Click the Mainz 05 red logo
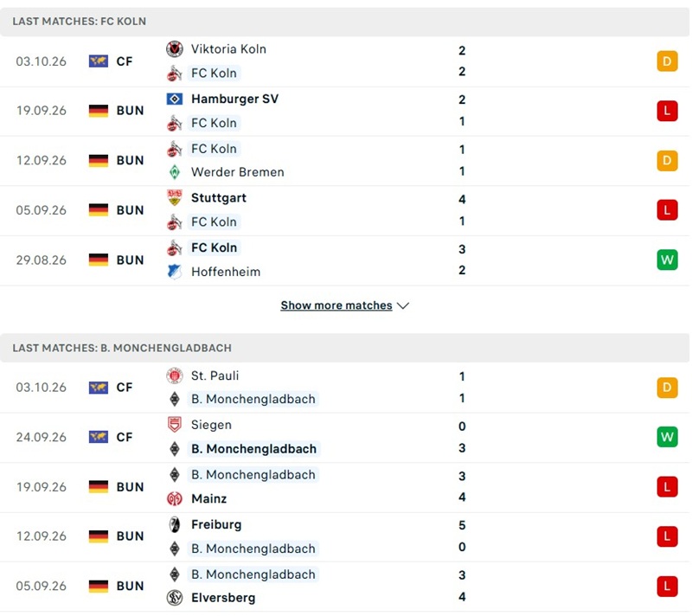 pos(175,498)
